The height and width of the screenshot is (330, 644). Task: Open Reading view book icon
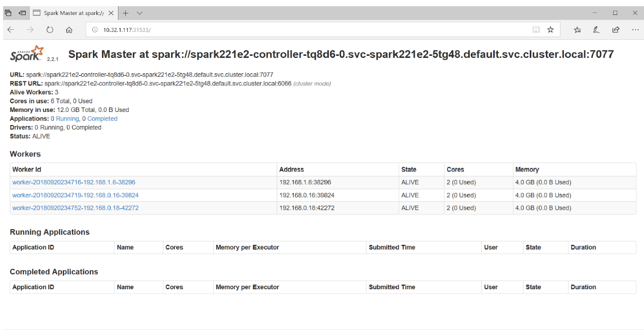tap(536, 30)
